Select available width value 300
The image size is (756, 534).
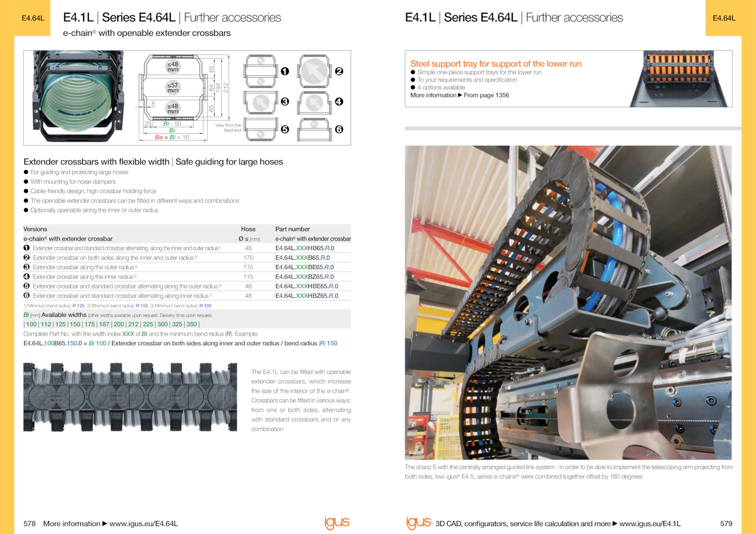tap(163, 324)
